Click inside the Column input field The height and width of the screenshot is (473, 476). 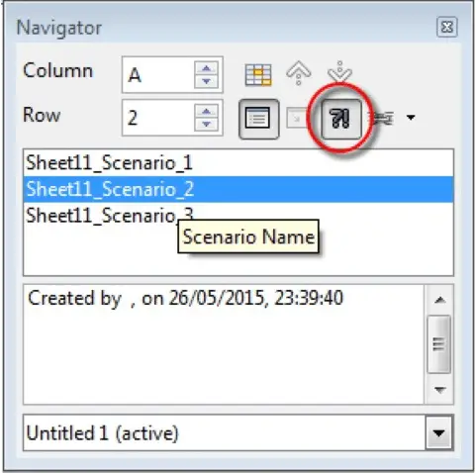(x=158, y=75)
